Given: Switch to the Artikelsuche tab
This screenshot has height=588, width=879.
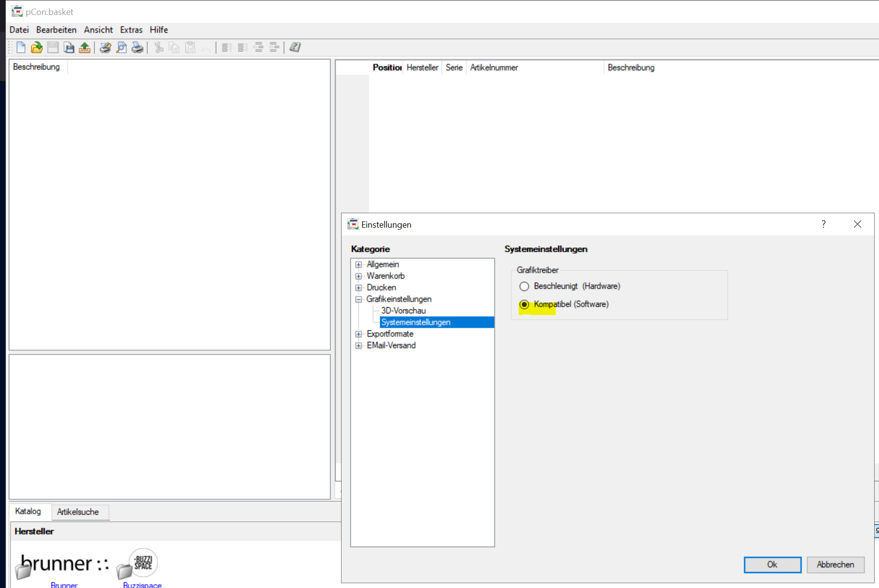Looking at the screenshot, I should click(x=78, y=512).
